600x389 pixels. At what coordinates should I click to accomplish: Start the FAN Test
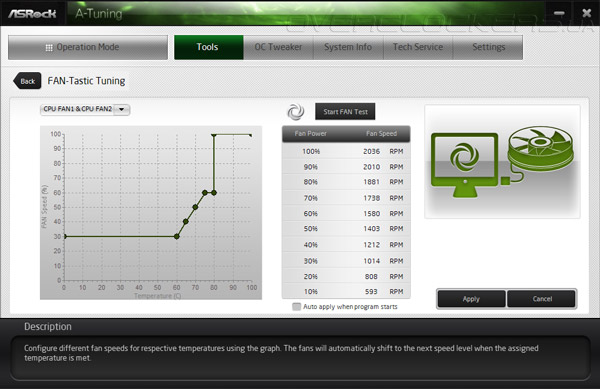pos(345,112)
